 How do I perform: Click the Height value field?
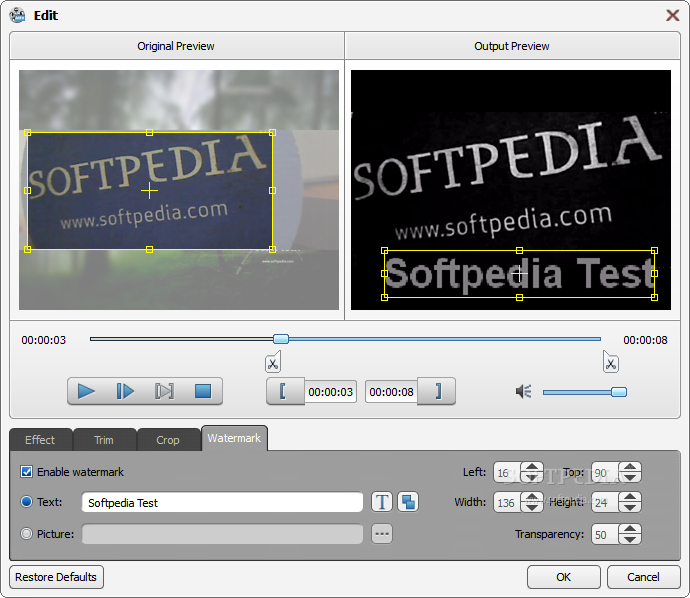[605, 502]
